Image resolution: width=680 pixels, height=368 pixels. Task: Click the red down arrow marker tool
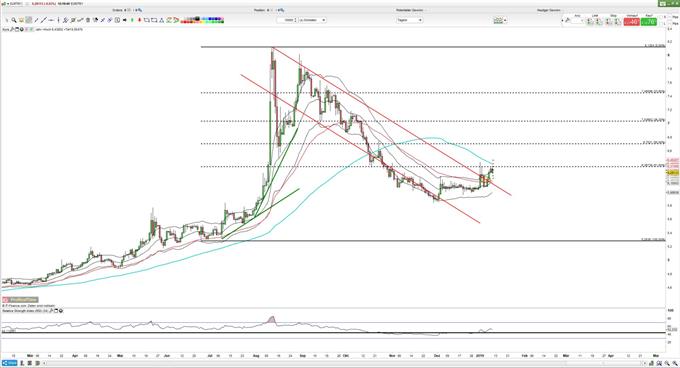[x=139, y=20]
